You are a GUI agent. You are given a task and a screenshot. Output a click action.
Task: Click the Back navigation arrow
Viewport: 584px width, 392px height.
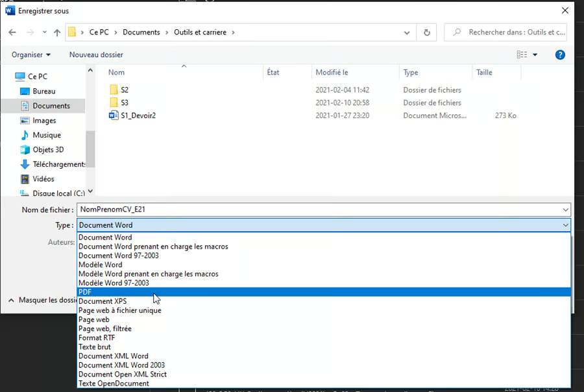(x=12, y=32)
